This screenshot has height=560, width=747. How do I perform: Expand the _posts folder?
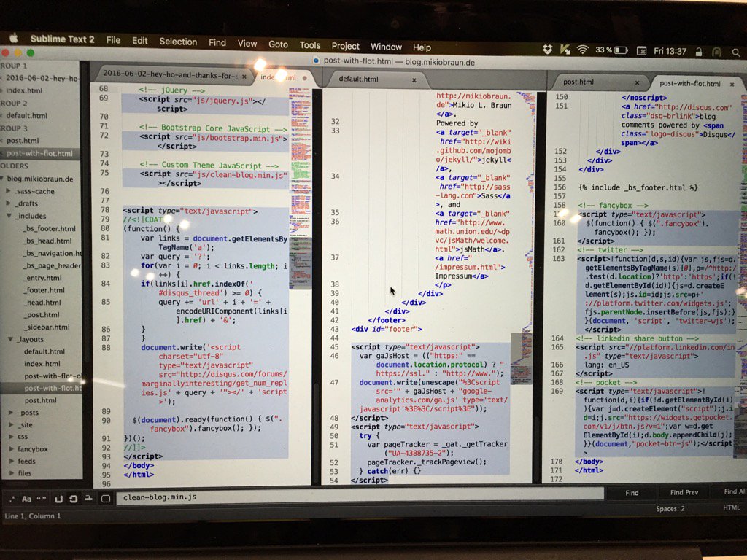point(10,412)
